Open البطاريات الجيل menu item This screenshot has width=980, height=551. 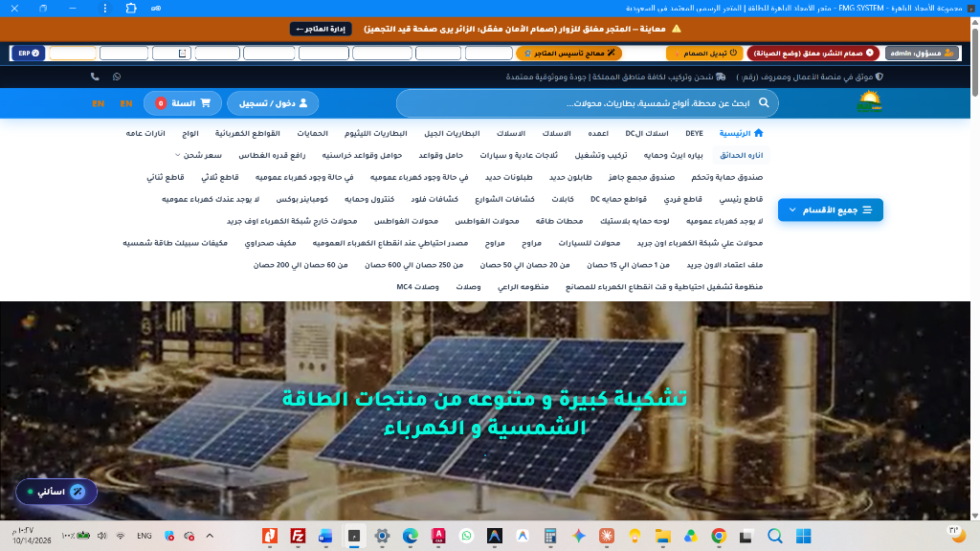pyautogui.click(x=452, y=133)
